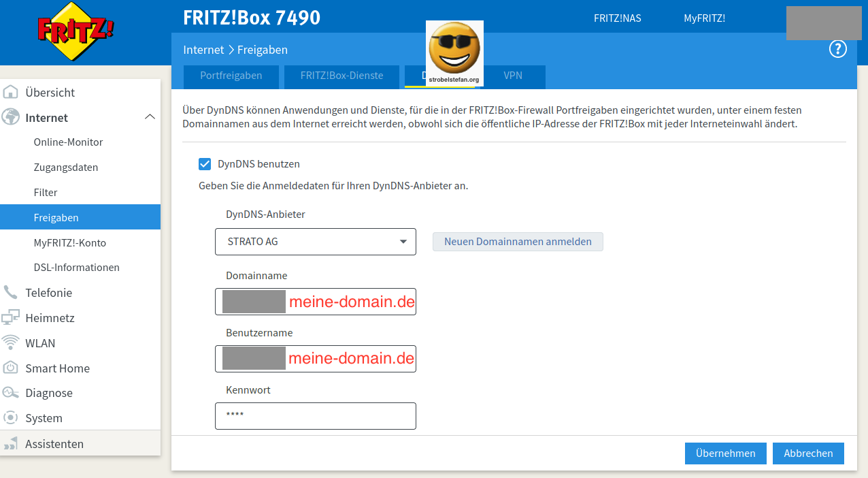868x478 pixels.
Task: Uncheck the DynDNS benutzen checkbox
Action: pyautogui.click(x=205, y=164)
